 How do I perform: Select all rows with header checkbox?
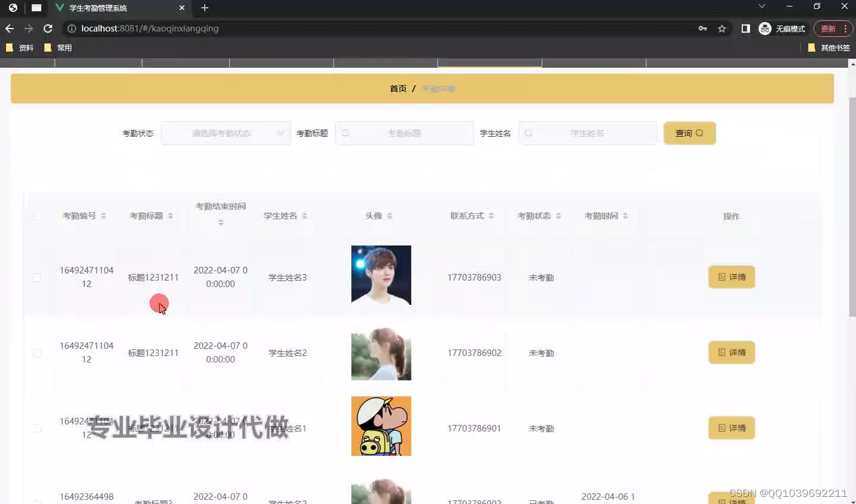[x=38, y=216]
